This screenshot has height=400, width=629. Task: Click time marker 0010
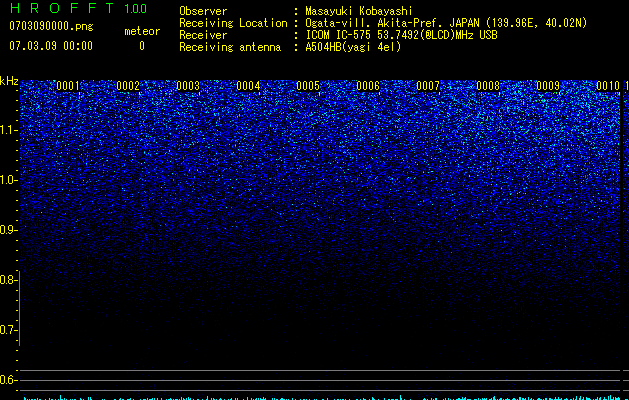[608, 86]
